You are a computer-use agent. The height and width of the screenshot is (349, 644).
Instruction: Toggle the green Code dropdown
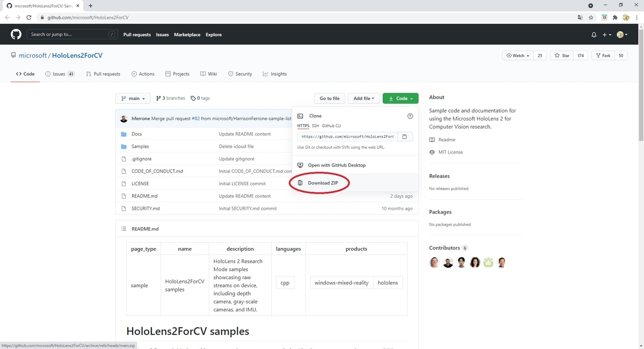point(400,98)
